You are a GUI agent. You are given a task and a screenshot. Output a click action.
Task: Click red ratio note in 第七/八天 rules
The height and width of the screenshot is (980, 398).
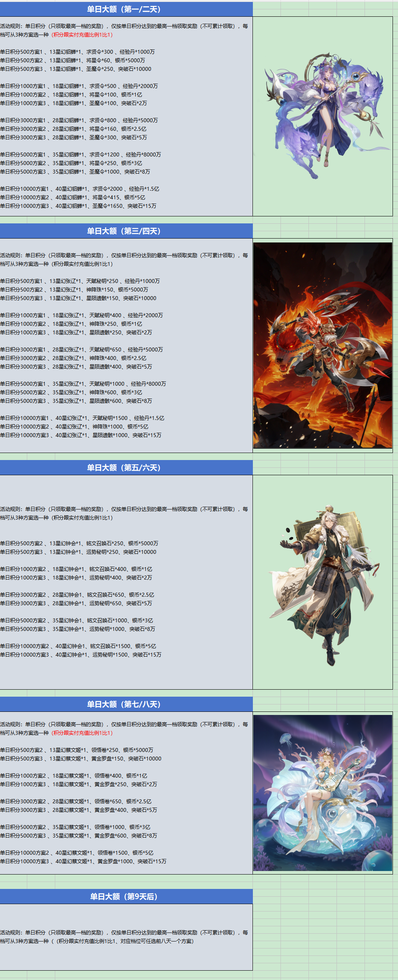click(x=82, y=733)
